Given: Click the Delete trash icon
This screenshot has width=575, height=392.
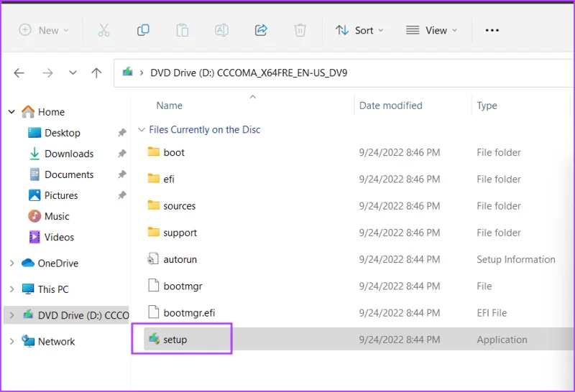Looking at the screenshot, I should pyautogui.click(x=300, y=30).
